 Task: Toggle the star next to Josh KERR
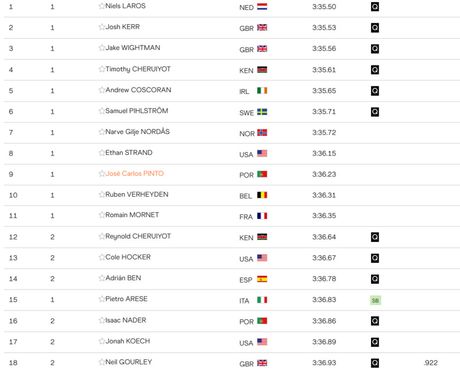pos(102,27)
